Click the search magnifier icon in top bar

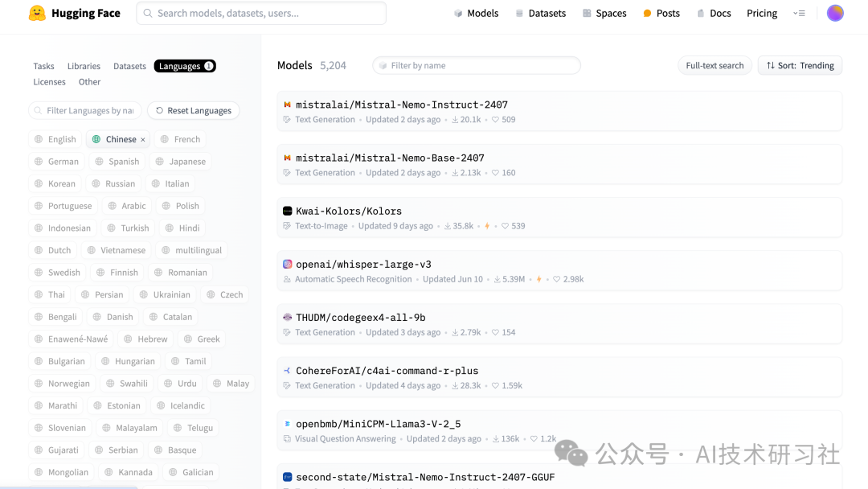coord(148,14)
